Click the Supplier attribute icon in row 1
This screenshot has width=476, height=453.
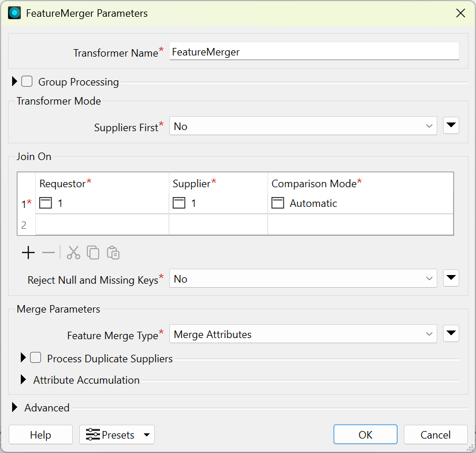point(179,203)
